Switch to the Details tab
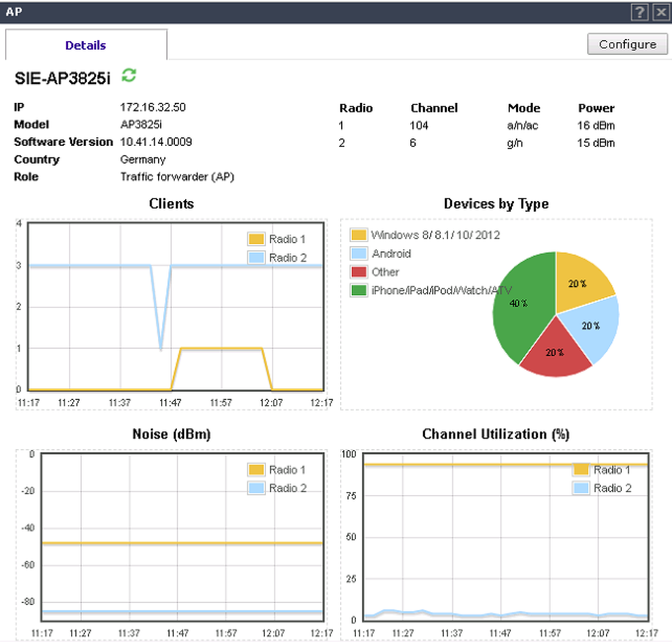 (85, 45)
